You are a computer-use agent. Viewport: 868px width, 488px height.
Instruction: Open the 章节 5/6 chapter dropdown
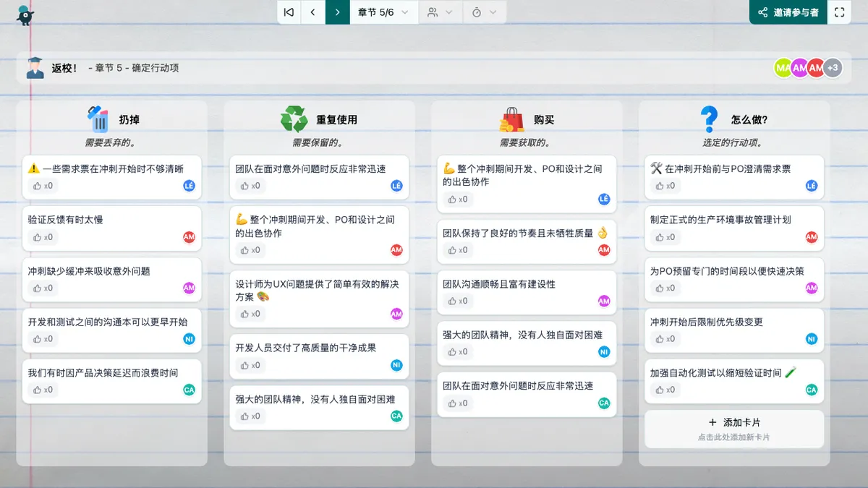383,12
